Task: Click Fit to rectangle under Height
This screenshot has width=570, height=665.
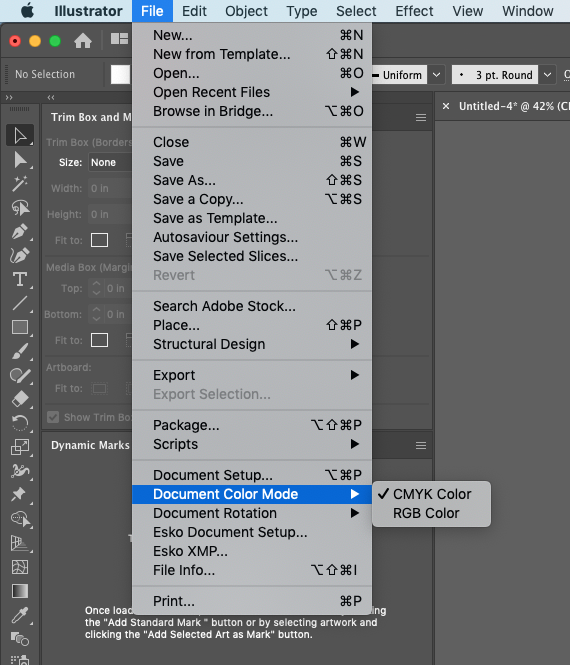Action: coord(99,240)
